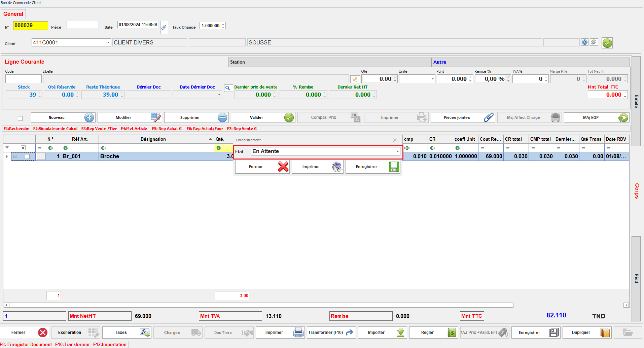The width and height of the screenshot is (644, 348).
Task: Click bottom Fermer button with red X
Action: (x=25, y=333)
